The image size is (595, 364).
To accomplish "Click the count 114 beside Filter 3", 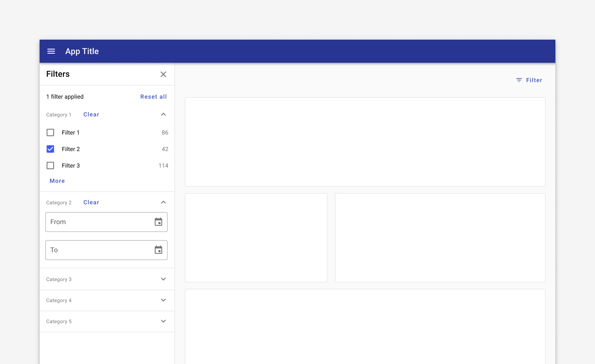I will coord(163,165).
